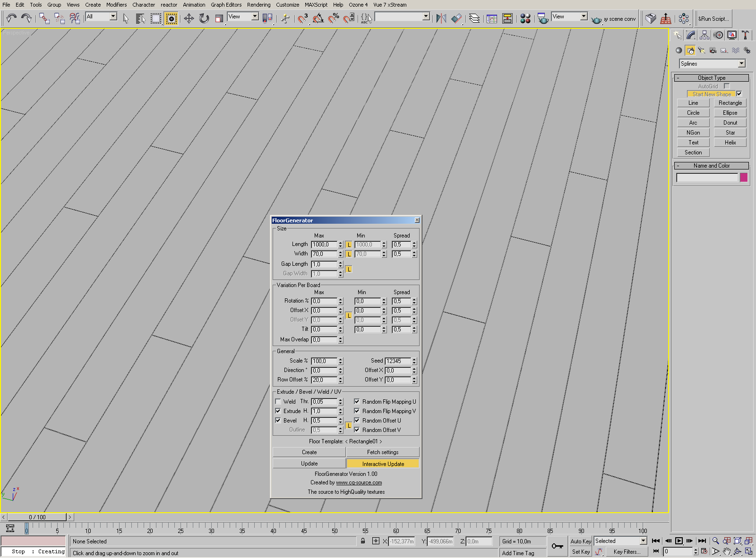Viewport: 756px width, 558px height.
Task: Open the Render Scene teapot icon
Action: pyautogui.click(x=543, y=18)
